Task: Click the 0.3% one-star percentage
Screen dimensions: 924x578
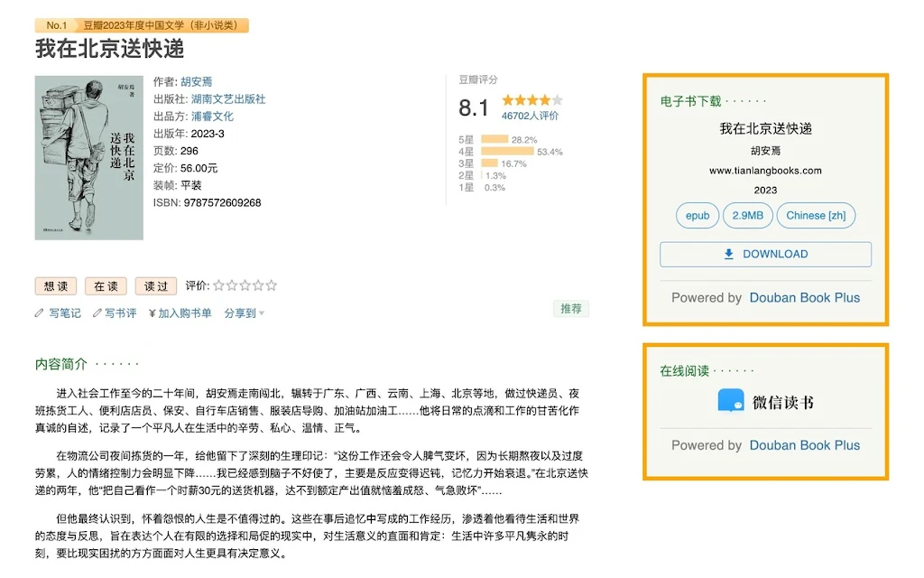Action: click(495, 188)
